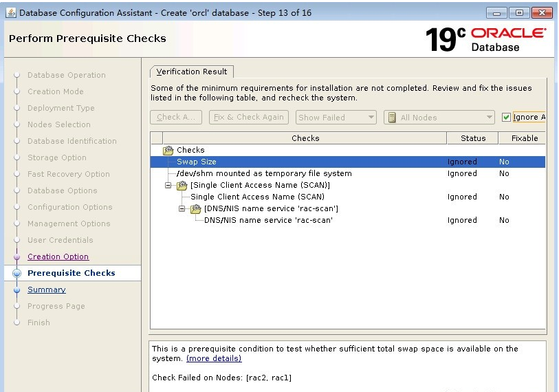The height and width of the screenshot is (392, 559).
Task: Open the All Nodes dropdown
Action: click(x=439, y=118)
